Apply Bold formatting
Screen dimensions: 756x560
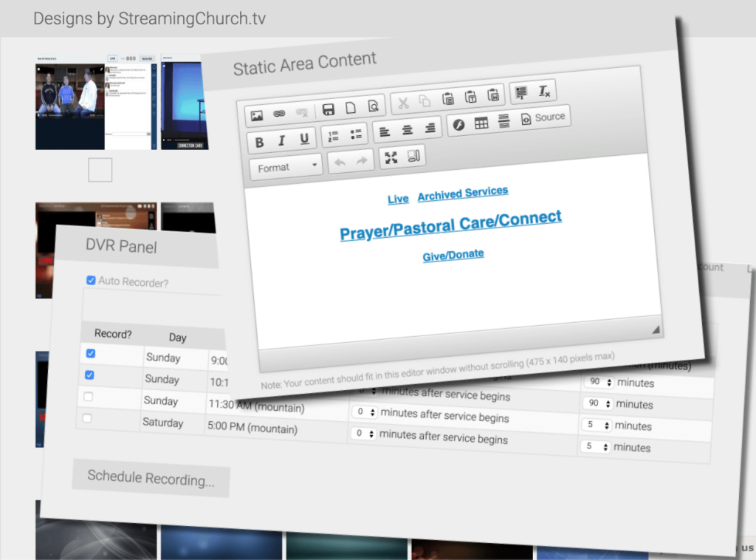260,140
